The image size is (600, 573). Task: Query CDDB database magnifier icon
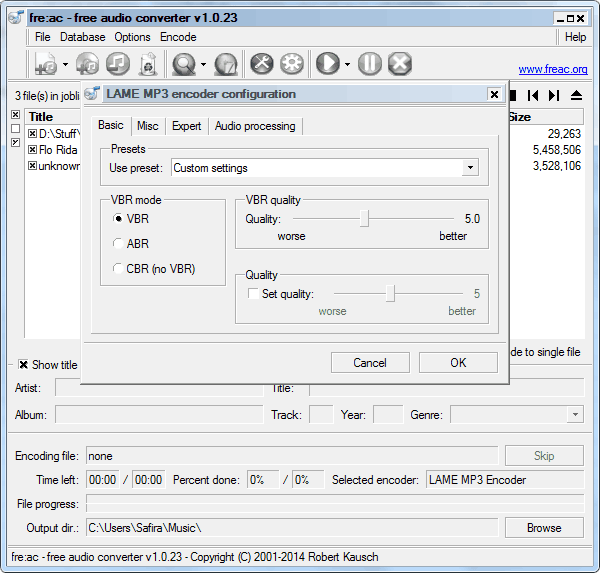click(184, 64)
